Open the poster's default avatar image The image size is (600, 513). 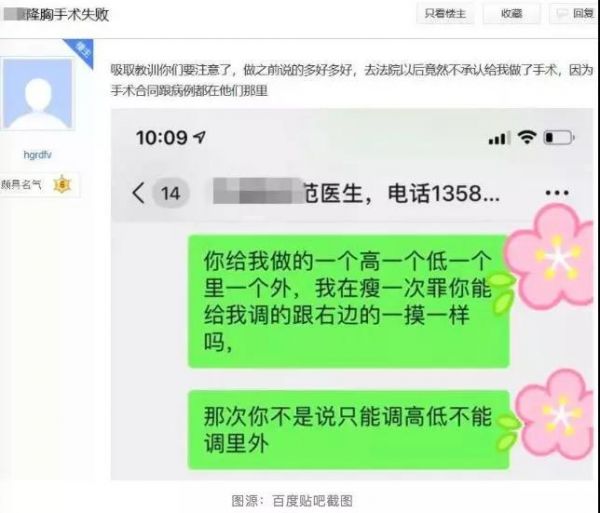coord(38,94)
